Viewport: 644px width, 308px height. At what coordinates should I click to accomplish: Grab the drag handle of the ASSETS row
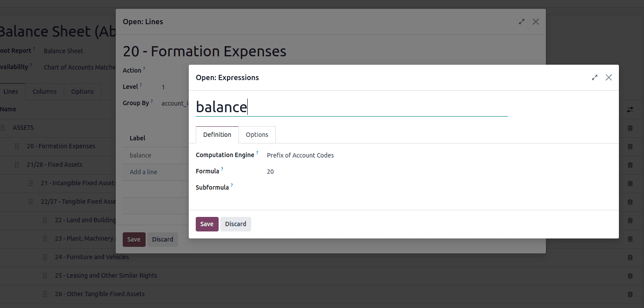(3, 128)
